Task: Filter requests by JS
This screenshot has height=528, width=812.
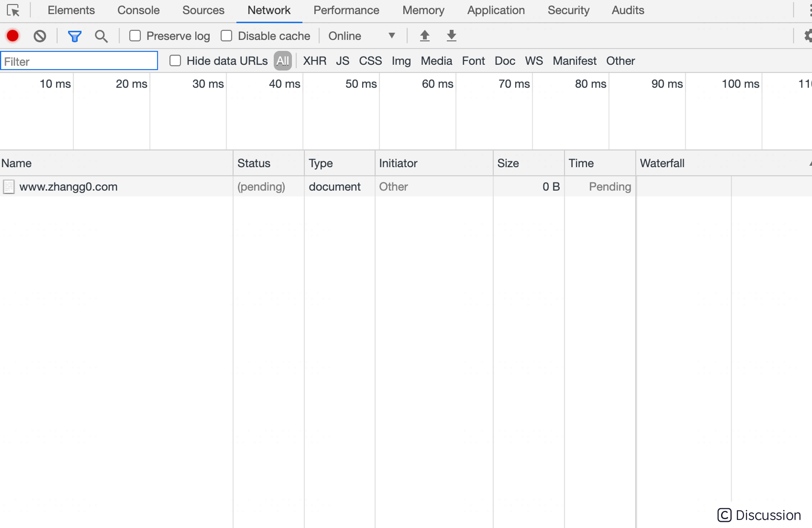Action: pos(343,61)
